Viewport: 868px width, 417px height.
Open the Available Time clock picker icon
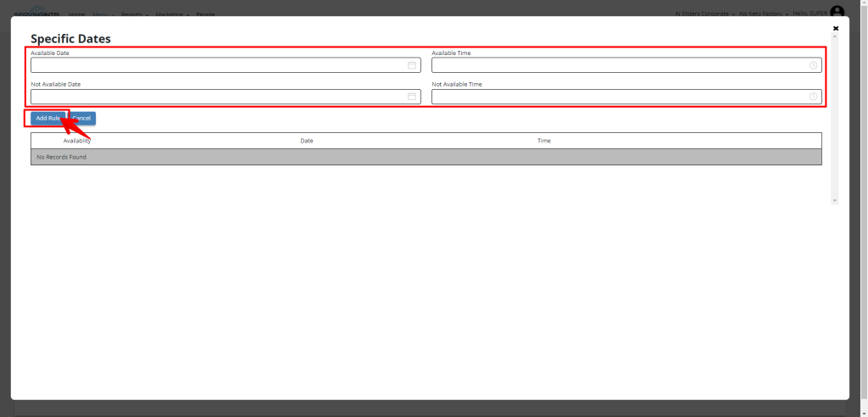813,65
